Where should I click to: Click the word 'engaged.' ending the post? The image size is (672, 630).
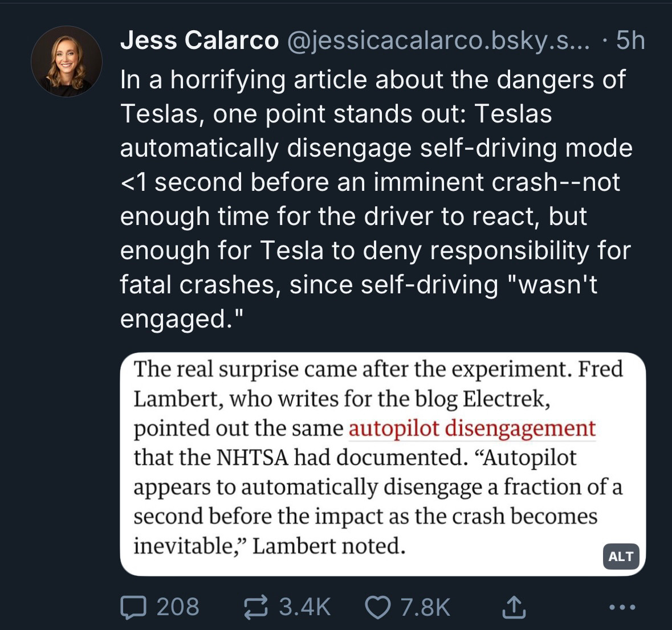pos(182,318)
